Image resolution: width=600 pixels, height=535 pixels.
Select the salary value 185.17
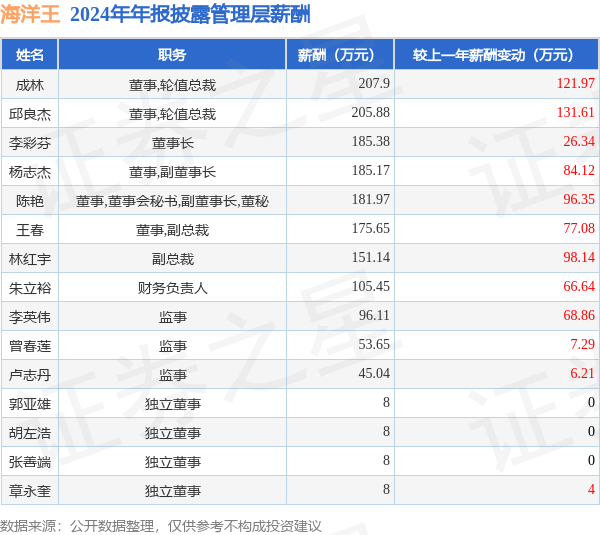pos(370,170)
